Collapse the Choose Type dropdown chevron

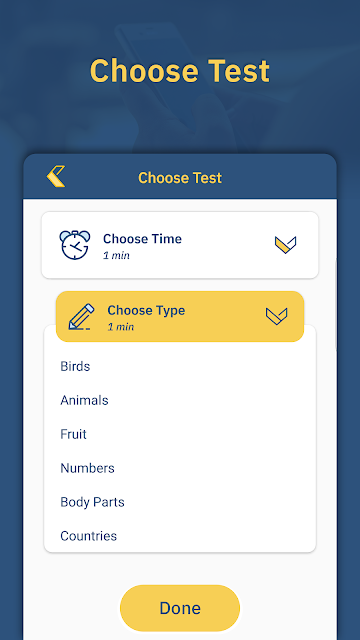pos(276,316)
